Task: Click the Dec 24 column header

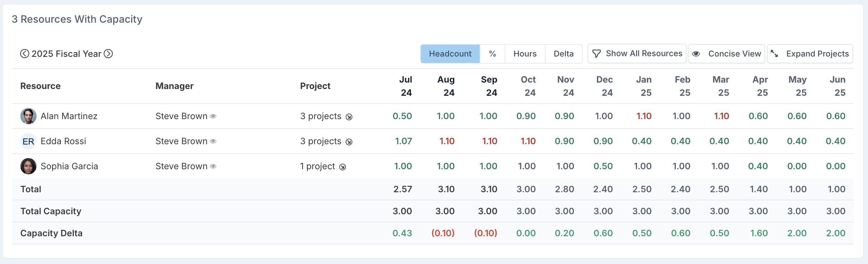Action: tap(604, 86)
